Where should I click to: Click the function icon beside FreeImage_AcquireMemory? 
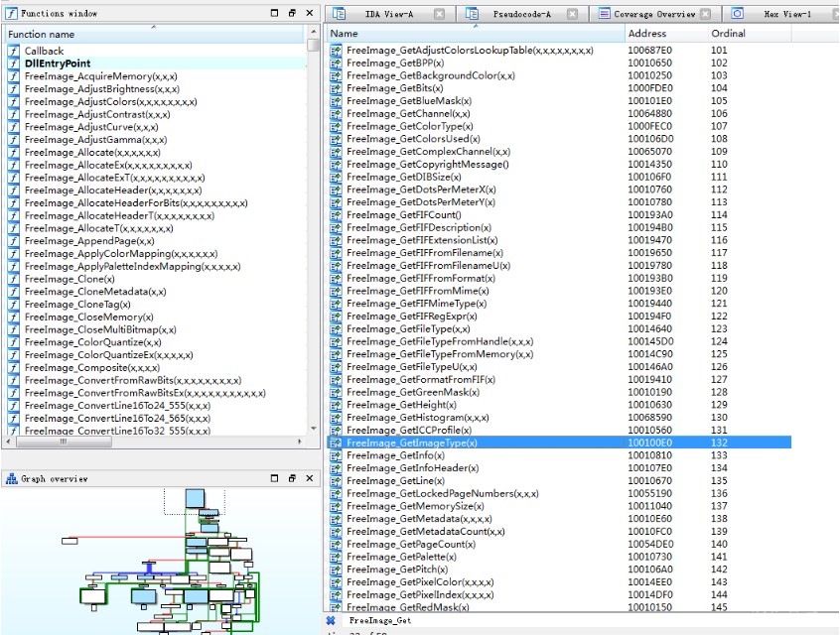(x=13, y=76)
